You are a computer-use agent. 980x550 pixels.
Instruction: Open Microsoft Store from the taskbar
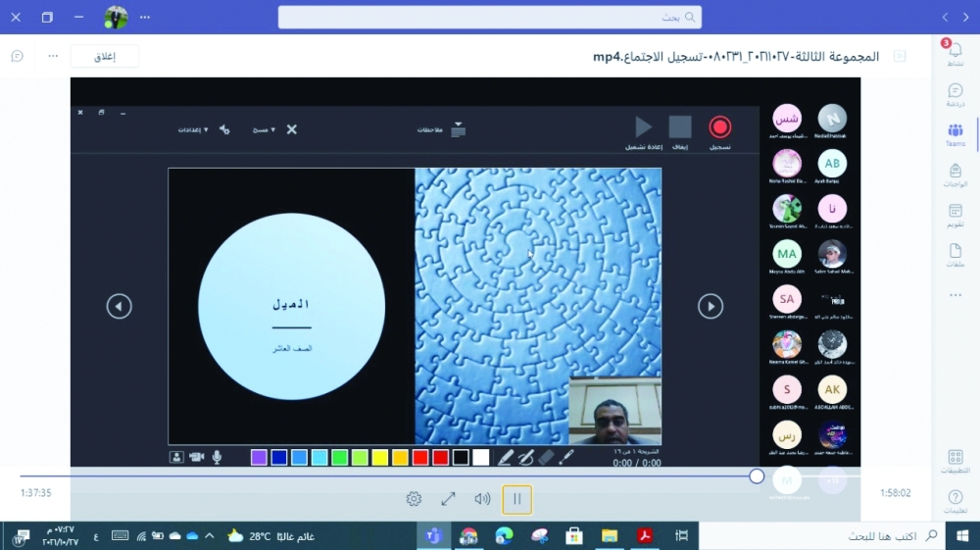[x=573, y=535]
